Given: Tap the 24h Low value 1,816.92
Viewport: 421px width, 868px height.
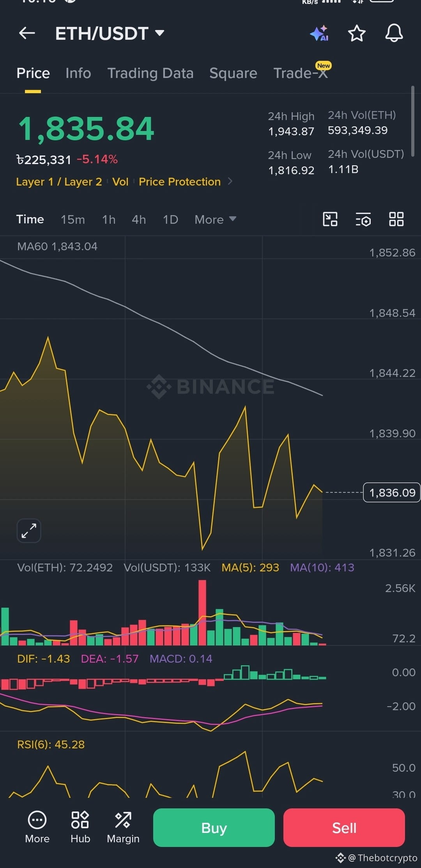Looking at the screenshot, I should pyautogui.click(x=291, y=170).
